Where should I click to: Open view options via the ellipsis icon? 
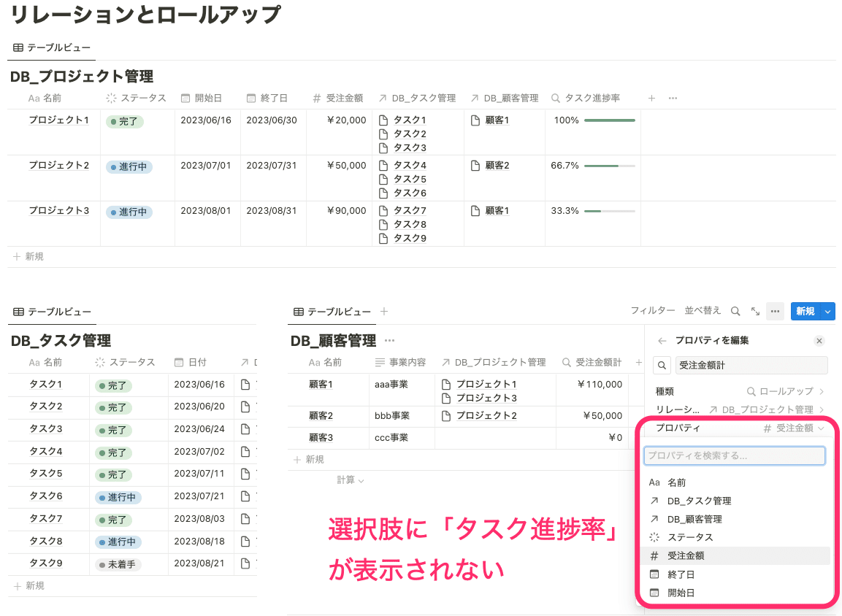[774, 311]
